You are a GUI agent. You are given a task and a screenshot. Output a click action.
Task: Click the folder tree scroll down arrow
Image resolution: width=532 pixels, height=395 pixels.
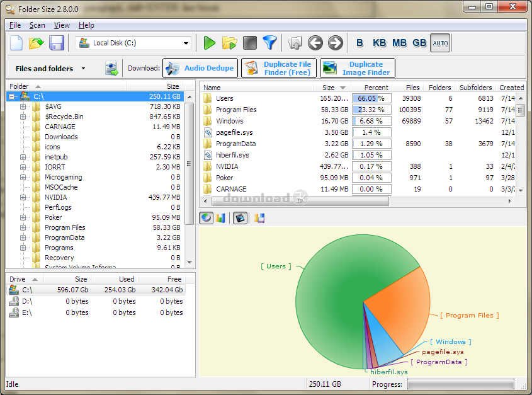pos(190,262)
